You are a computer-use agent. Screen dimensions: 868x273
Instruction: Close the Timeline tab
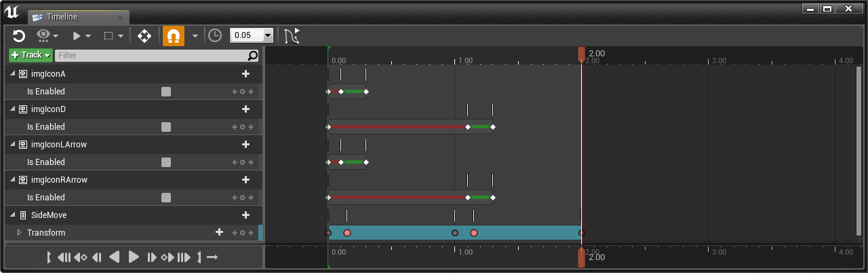tap(121, 17)
